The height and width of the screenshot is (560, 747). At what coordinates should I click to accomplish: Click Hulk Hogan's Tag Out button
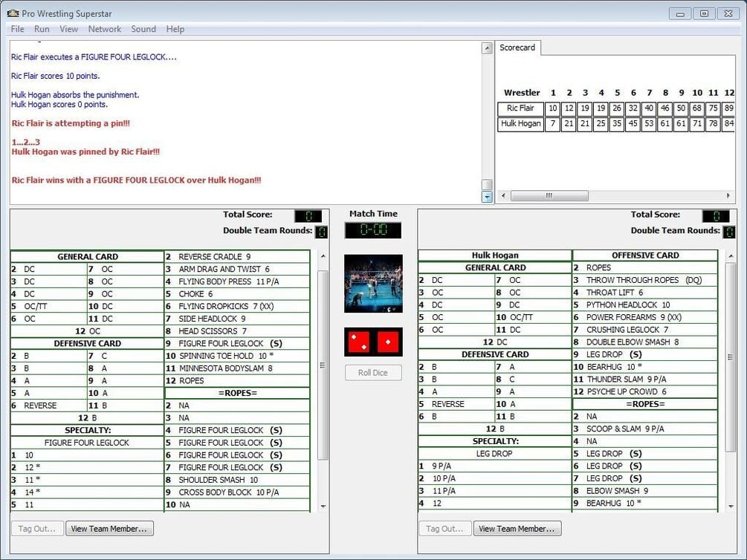pyautogui.click(x=445, y=529)
